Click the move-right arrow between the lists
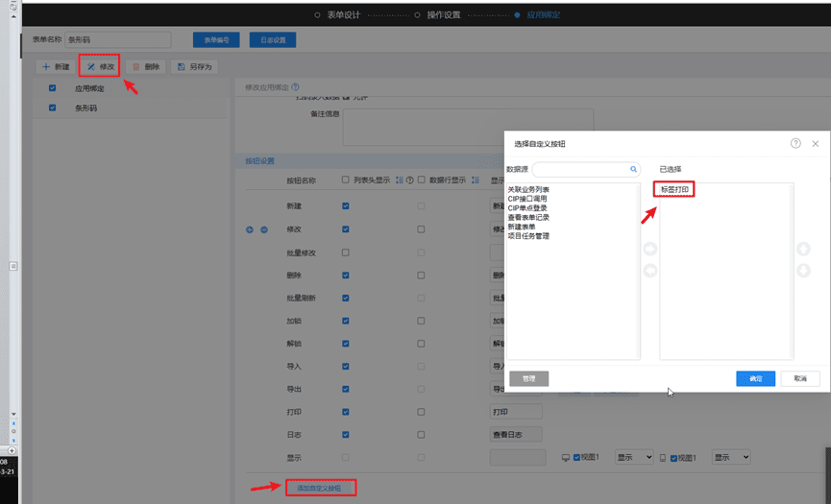Image resolution: width=831 pixels, height=504 pixels. pos(650,249)
